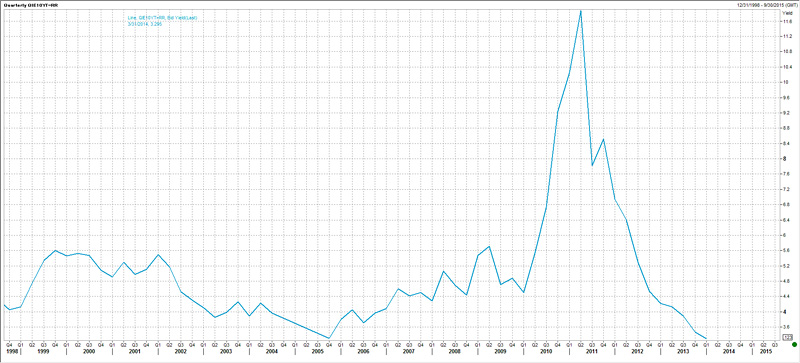Click the final data point of the line
This screenshot has height=363, width=800.
[x=706, y=338]
